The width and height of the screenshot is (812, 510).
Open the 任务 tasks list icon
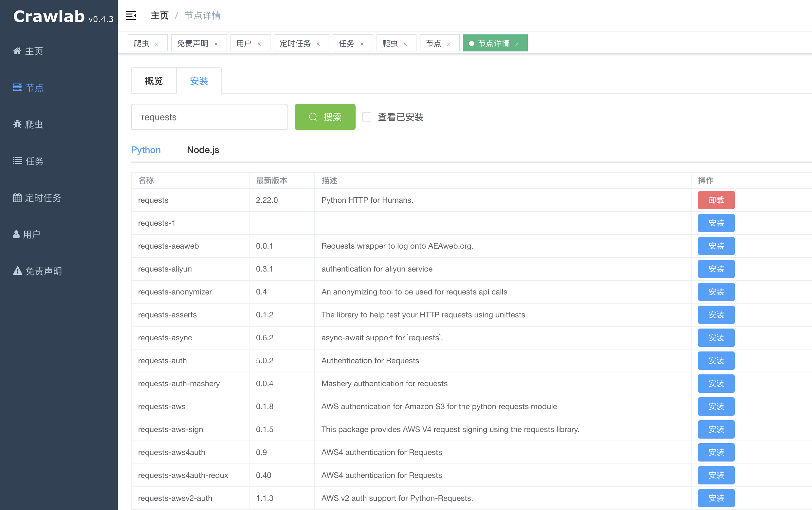(x=17, y=161)
